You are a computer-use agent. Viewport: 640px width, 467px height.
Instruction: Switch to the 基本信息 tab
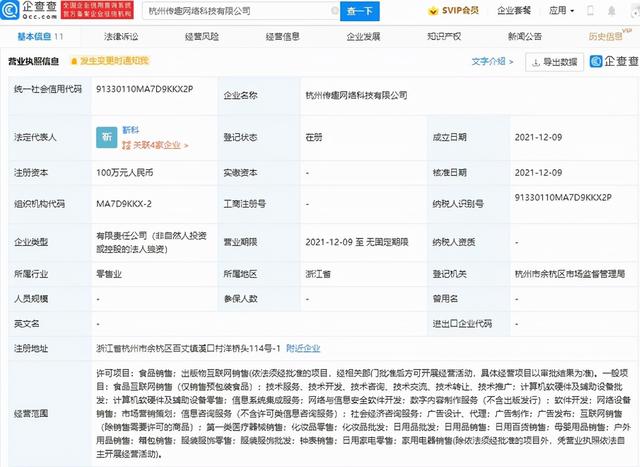40,36
